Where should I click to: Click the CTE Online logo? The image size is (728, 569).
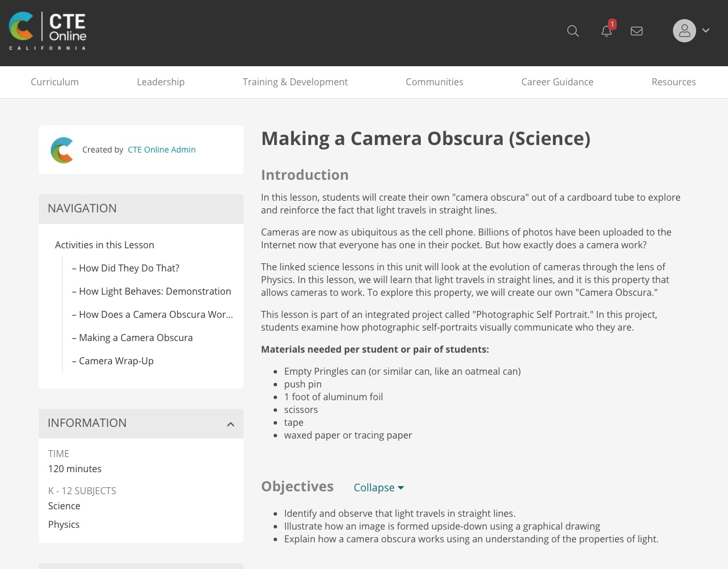(48, 30)
